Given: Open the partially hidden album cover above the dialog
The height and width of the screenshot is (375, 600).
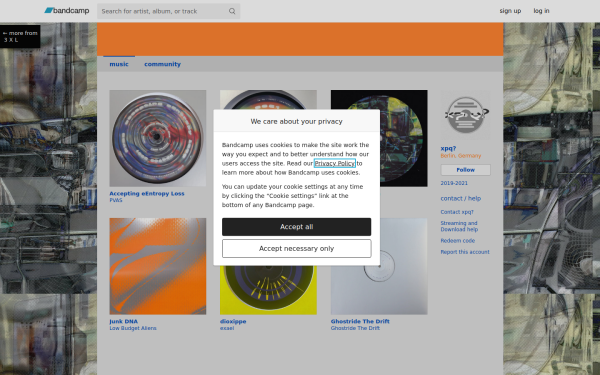Looking at the screenshot, I should [x=268, y=99].
